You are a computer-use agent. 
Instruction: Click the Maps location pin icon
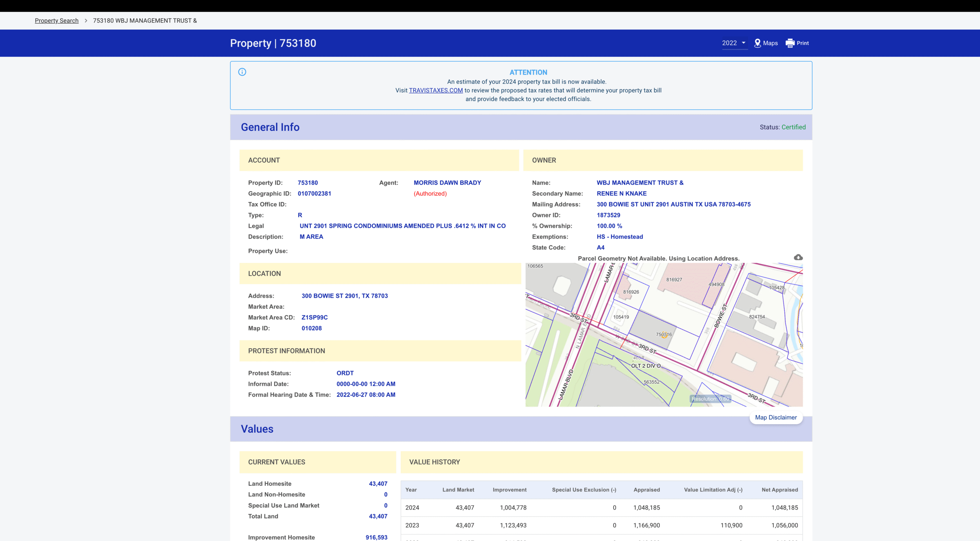pyautogui.click(x=757, y=43)
